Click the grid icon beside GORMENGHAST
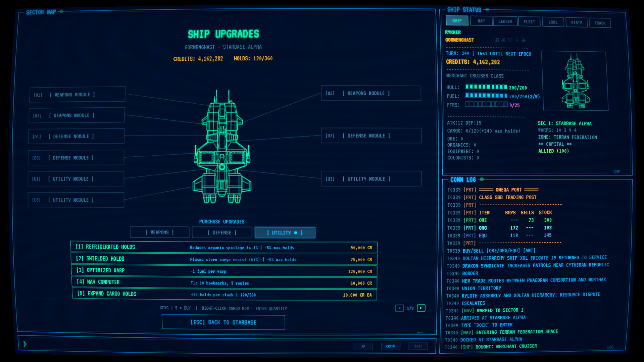The width and height of the screenshot is (644, 362). point(497,40)
